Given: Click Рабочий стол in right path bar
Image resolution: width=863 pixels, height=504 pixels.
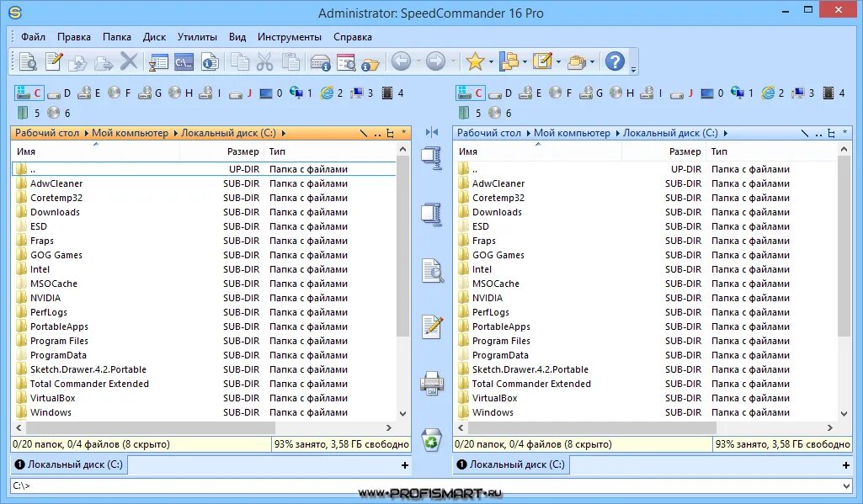Looking at the screenshot, I should tap(488, 133).
